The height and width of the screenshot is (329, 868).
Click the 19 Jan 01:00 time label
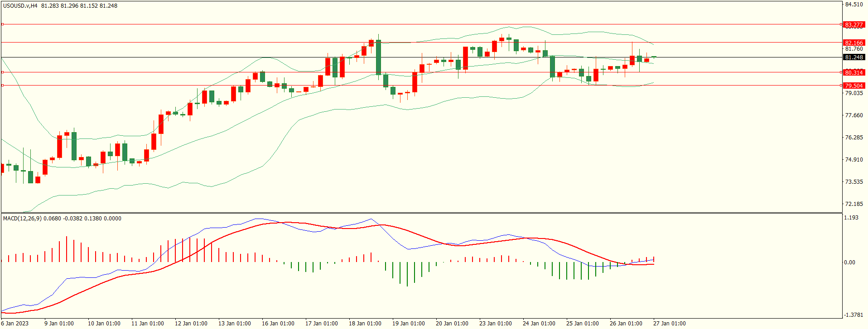(408, 324)
